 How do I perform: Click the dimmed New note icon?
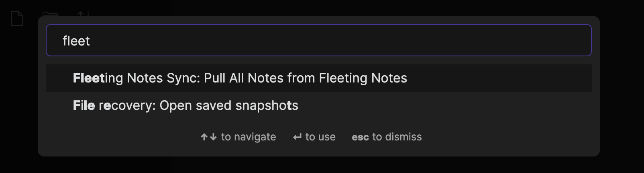pyautogui.click(x=17, y=19)
